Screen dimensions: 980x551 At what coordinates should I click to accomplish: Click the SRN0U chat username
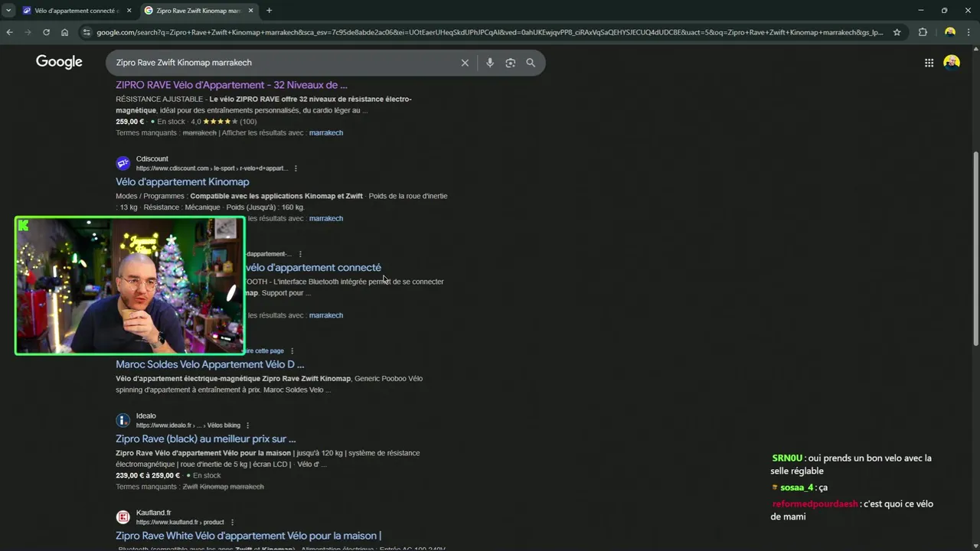[x=787, y=458]
